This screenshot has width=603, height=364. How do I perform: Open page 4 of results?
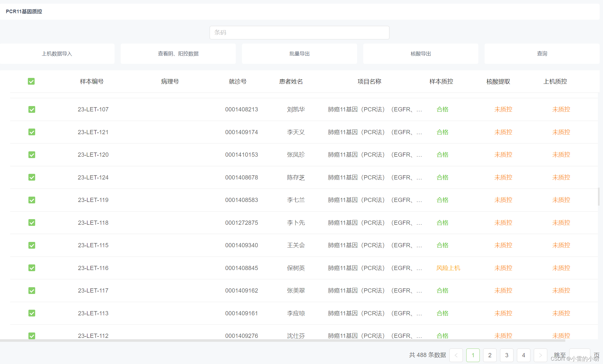point(523,355)
